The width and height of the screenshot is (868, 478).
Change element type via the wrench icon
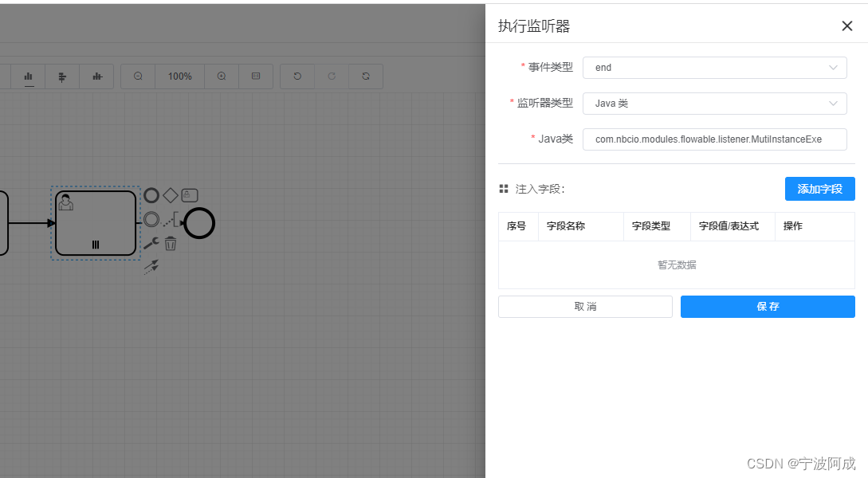pos(151,242)
